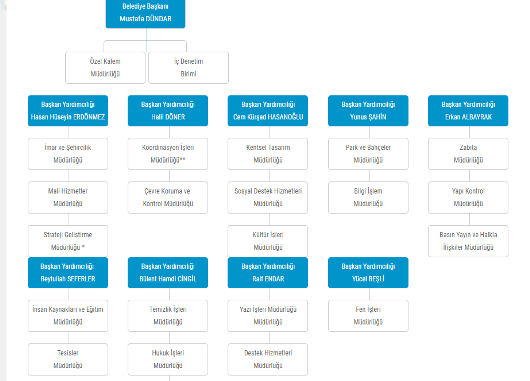Select the Fen İşleri Müdürlüğü box
This screenshot has width=530, height=381.
pyautogui.click(x=368, y=316)
